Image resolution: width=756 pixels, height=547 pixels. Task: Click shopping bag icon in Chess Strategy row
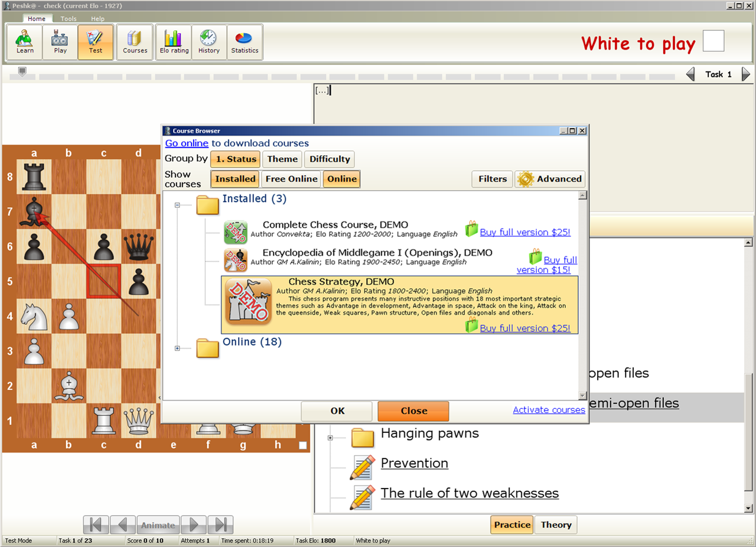click(x=471, y=325)
